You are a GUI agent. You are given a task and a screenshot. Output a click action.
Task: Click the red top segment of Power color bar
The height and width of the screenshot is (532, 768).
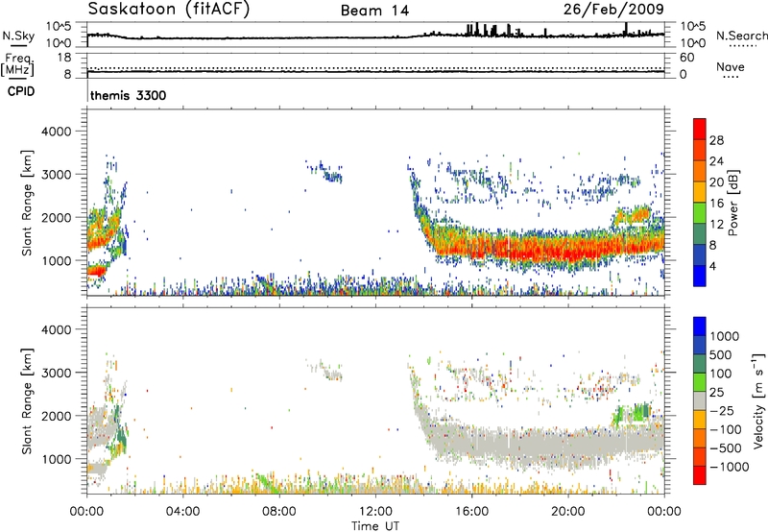pos(700,129)
